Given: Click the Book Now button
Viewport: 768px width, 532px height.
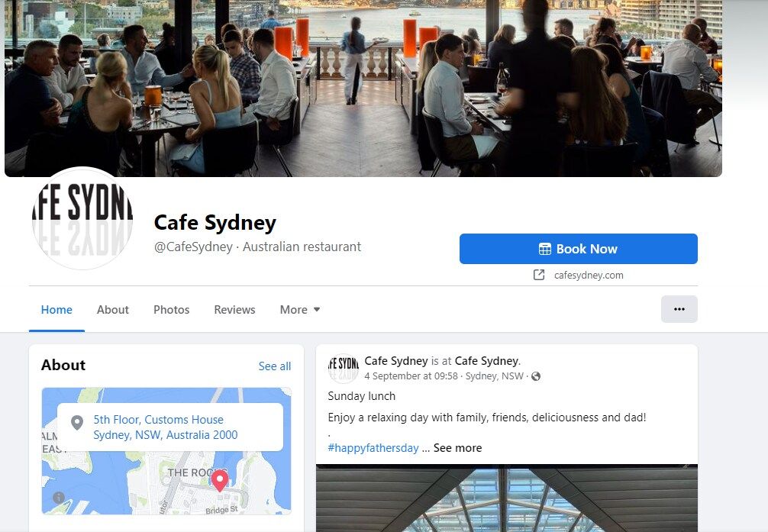Looking at the screenshot, I should coord(579,249).
